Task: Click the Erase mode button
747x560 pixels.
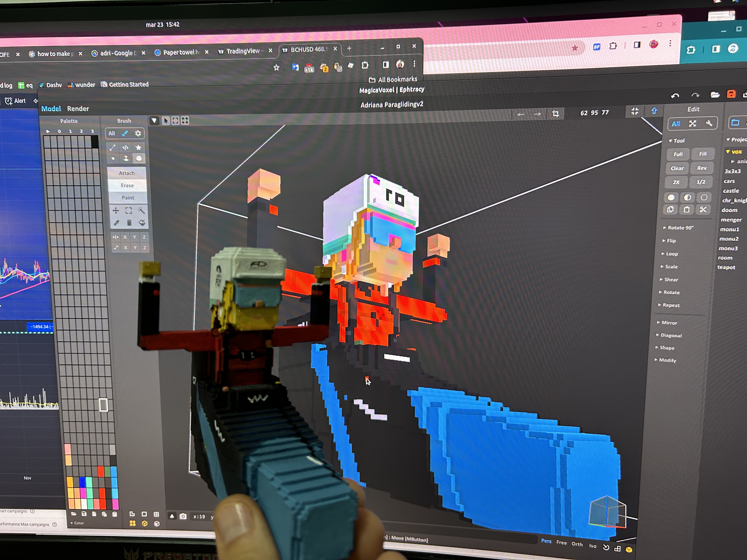Action: (127, 185)
